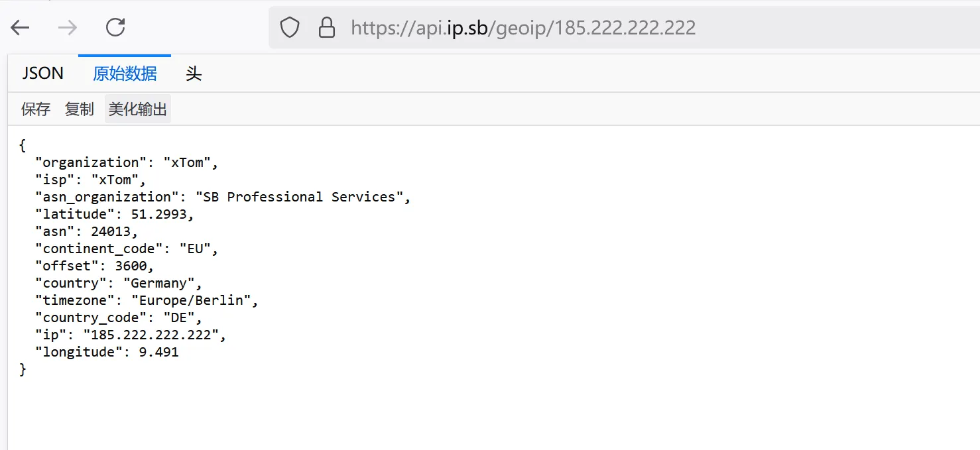Open the tracking protection shield panel
Screen dimensions: 980x450
(x=290, y=27)
